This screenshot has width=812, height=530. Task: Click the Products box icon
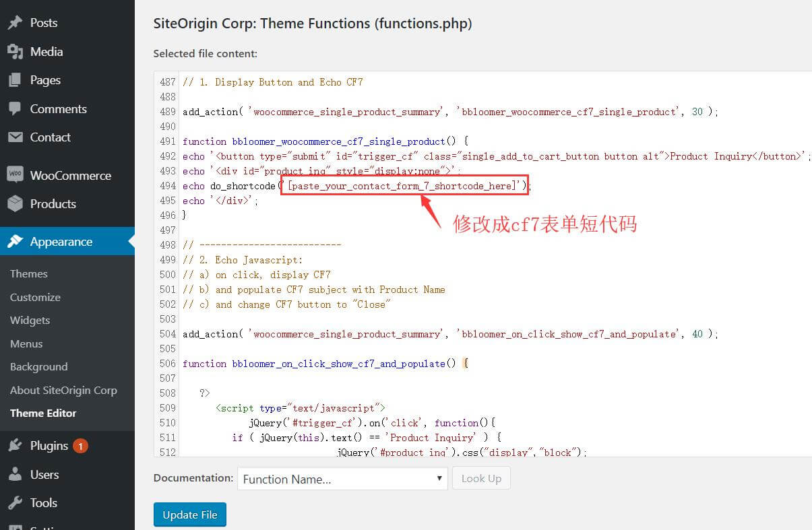pos(15,204)
